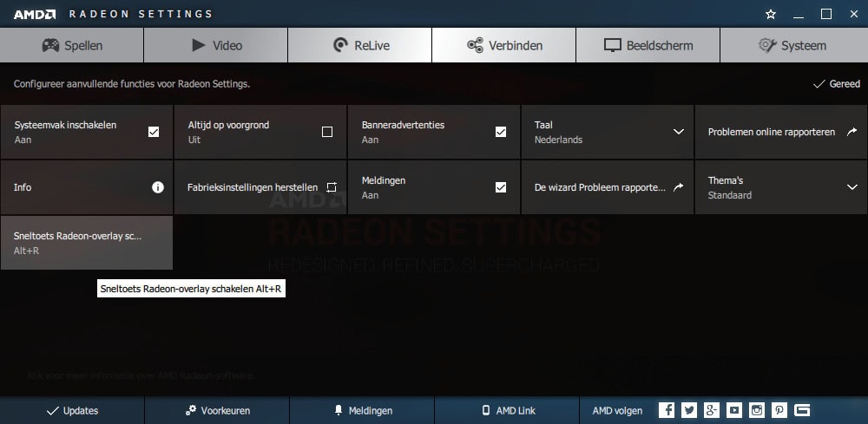
Task: Maximize the Radeon Settings window
Action: coord(826,15)
